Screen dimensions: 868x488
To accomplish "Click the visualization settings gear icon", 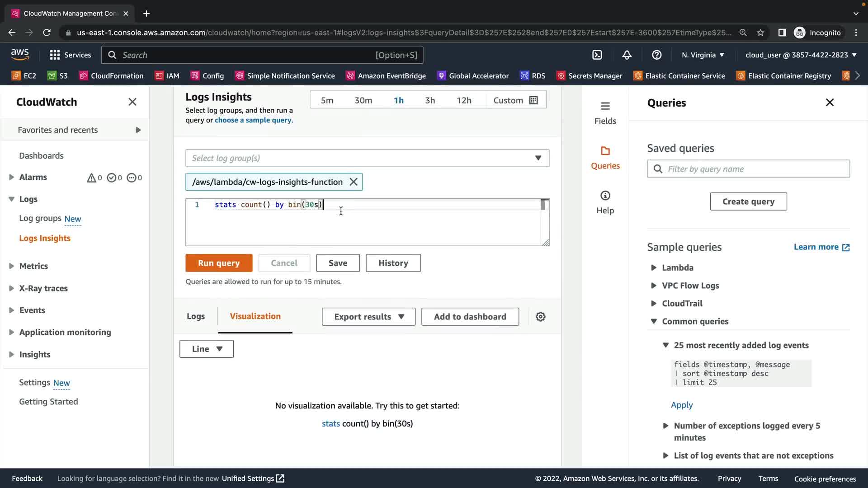I will pyautogui.click(x=540, y=317).
